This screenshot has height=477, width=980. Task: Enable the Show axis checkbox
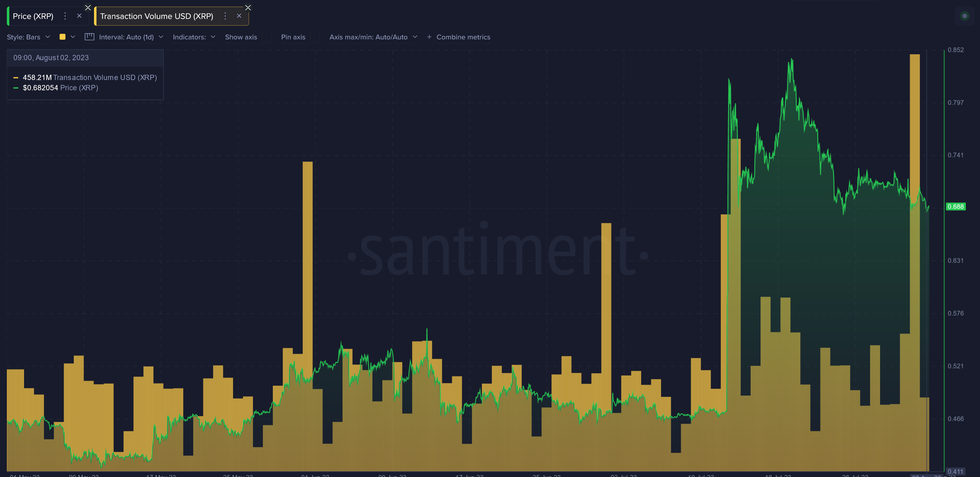[x=266, y=37]
